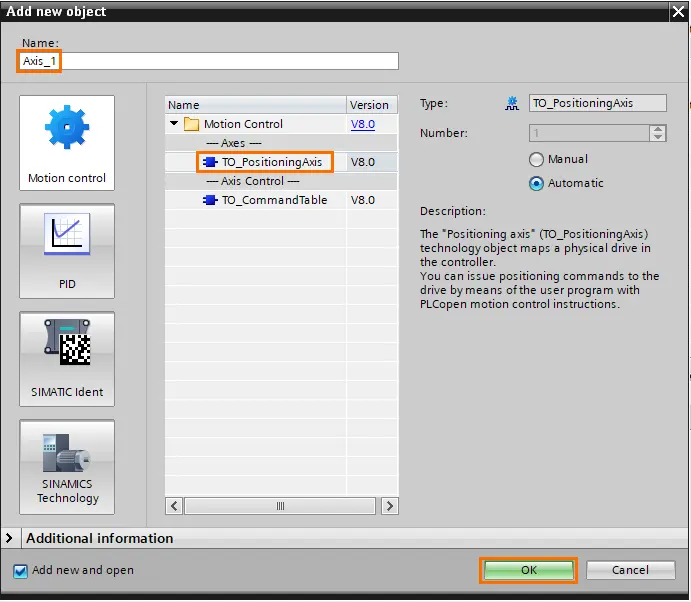Toggle the Add new and open checkbox

(20, 571)
